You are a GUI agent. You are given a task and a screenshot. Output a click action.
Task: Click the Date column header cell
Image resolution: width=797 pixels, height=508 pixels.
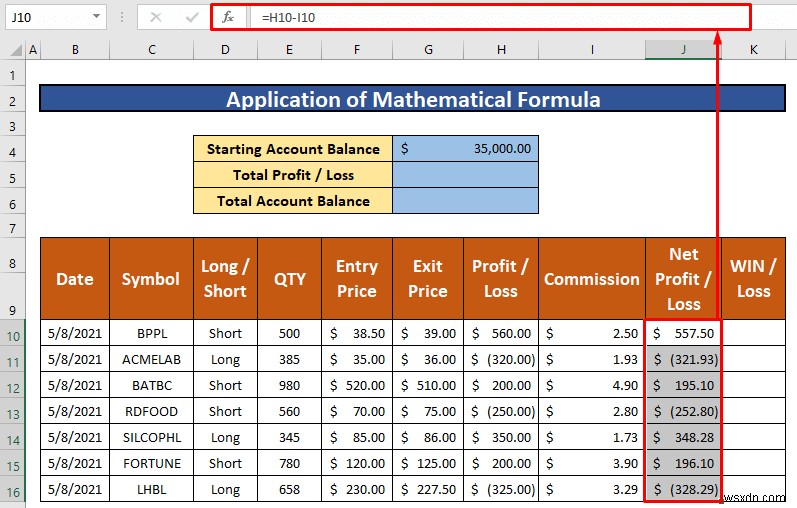click(x=75, y=279)
